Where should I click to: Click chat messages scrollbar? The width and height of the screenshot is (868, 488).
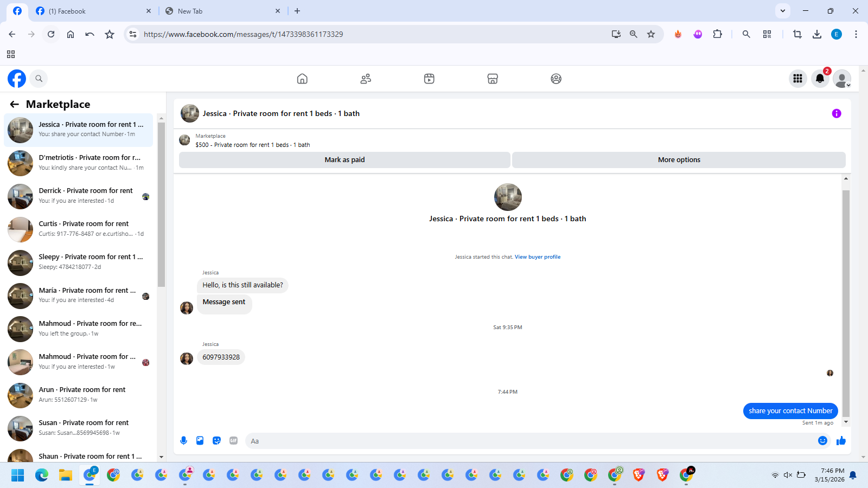(x=846, y=304)
